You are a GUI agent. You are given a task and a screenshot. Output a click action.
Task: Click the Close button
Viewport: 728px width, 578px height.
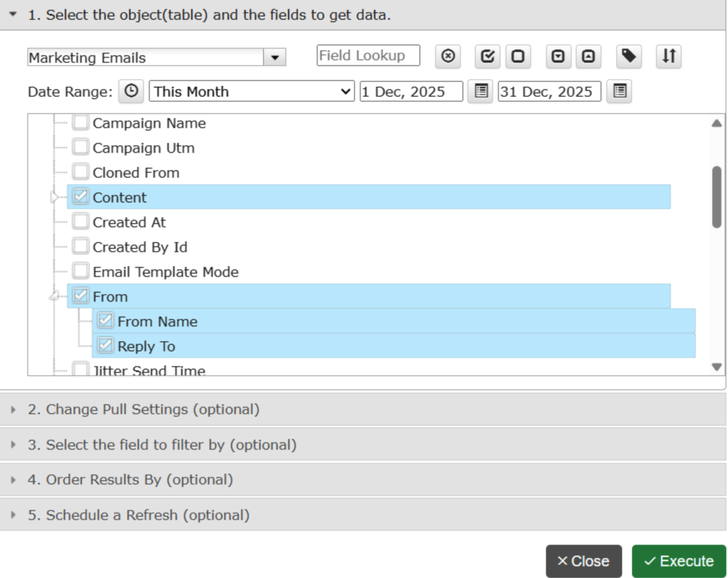coord(583,561)
